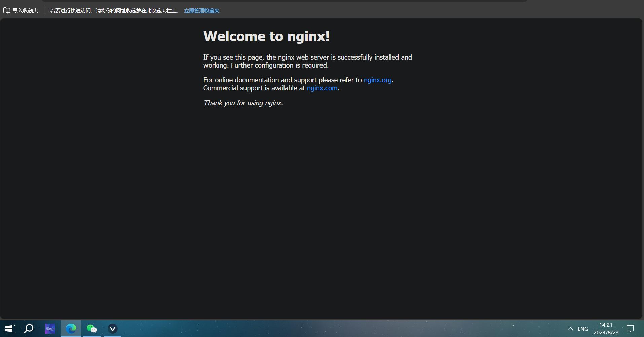Switch to Microsoft Edge in the taskbar
Viewport: 644px width, 337px height.
(71, 329)
